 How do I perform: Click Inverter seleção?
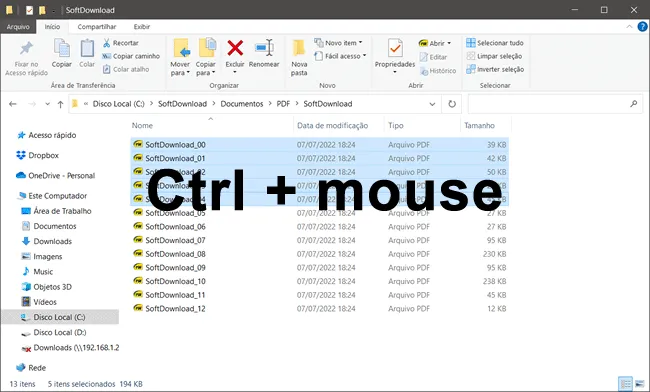[495, 69]
